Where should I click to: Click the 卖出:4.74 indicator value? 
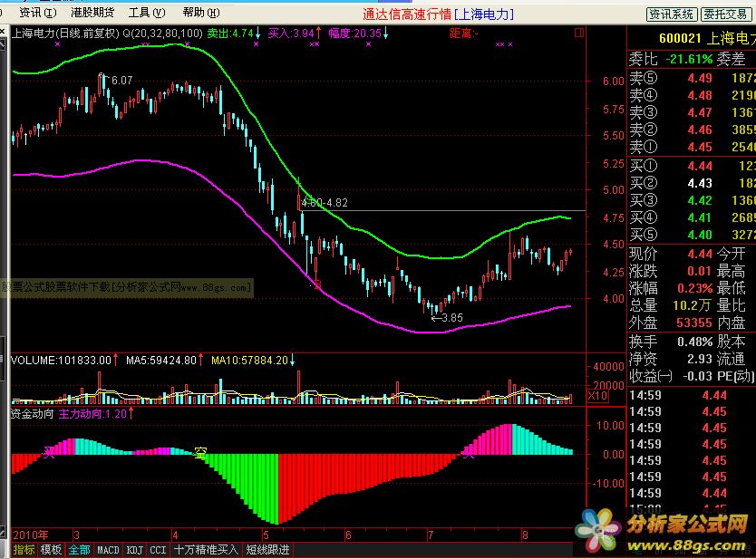pos(230,34)
